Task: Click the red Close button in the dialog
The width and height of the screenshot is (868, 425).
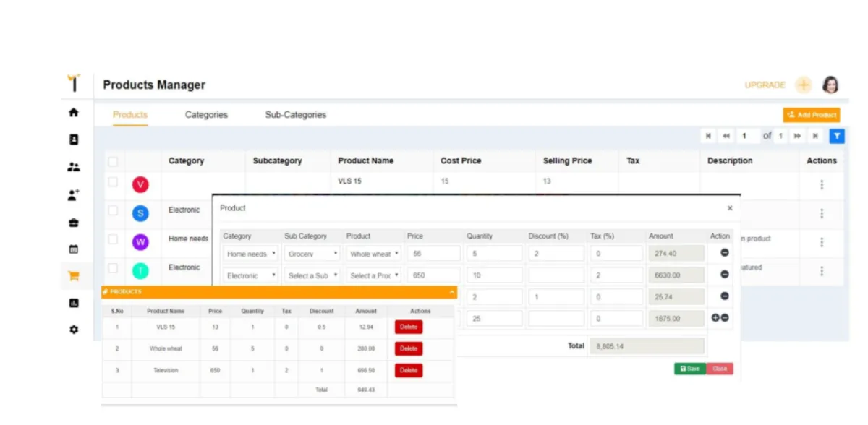Action: [x=720, y=369]
